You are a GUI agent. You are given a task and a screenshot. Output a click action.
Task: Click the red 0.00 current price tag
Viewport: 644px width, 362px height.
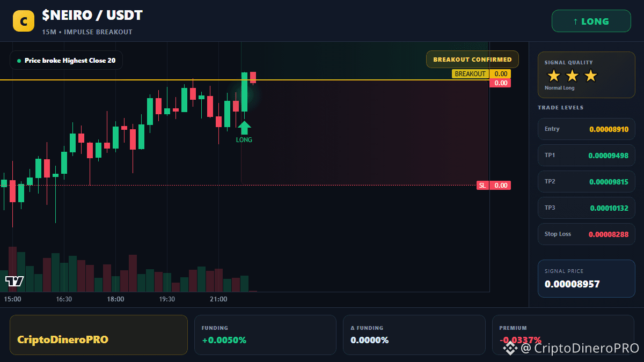click(x=500, y=83)
